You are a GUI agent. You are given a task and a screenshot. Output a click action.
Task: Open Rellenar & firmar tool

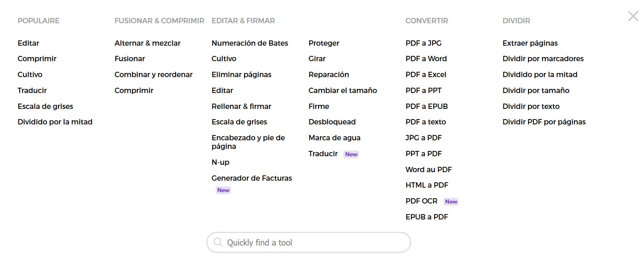pyautogui.click(x=241, y=106)
